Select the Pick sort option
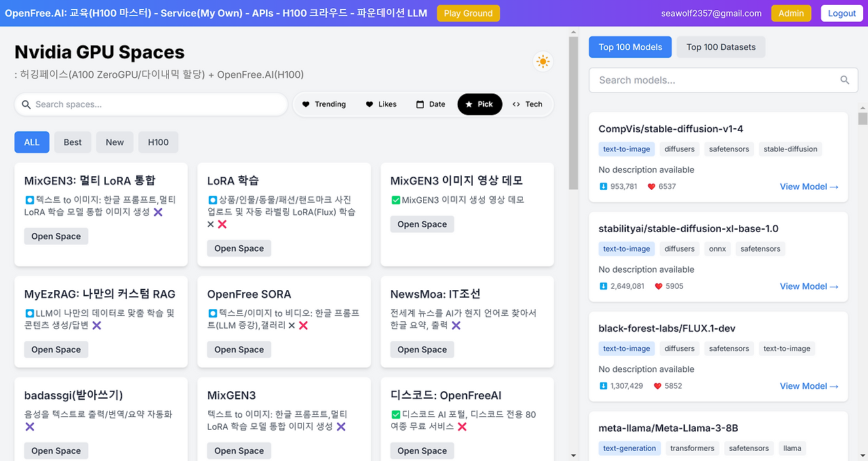The height and width of the screenshot is (461, 868). tap(480, 104)
